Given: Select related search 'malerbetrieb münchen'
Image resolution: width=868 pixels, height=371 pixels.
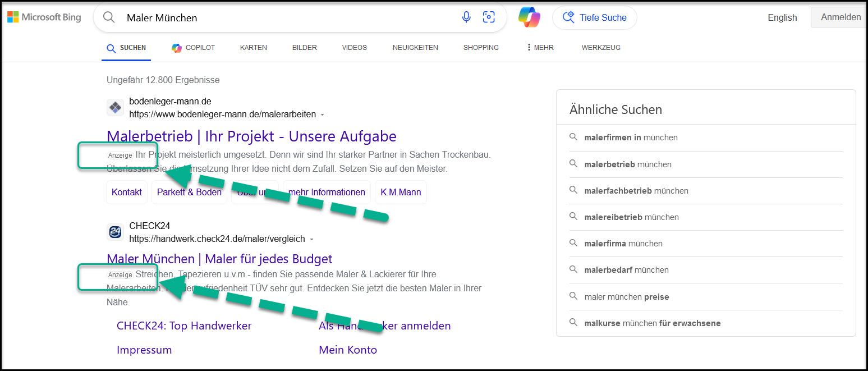Looking at the screenshot, I should click(x=628, y=164).
